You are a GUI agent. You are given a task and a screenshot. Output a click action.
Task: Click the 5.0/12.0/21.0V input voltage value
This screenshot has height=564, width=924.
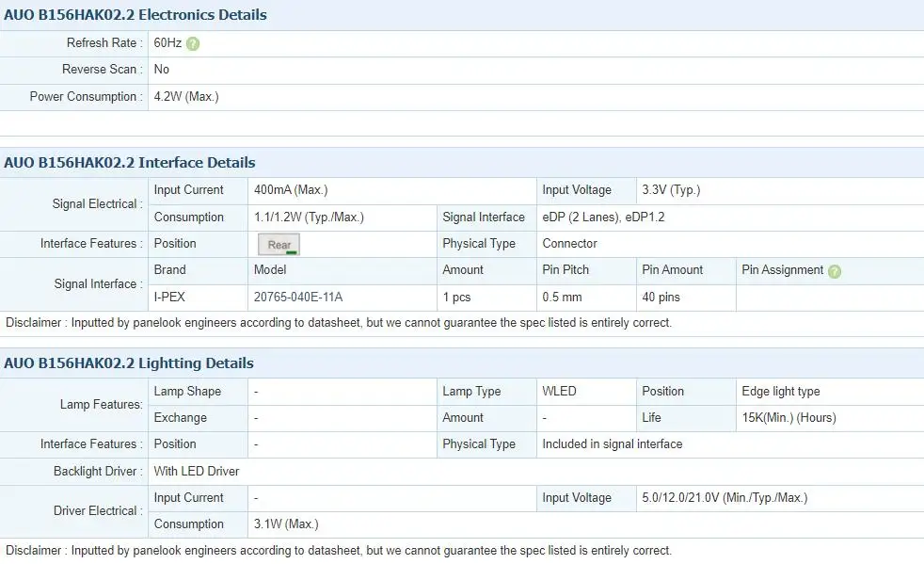pyautogui.click(x=725, y=498)
